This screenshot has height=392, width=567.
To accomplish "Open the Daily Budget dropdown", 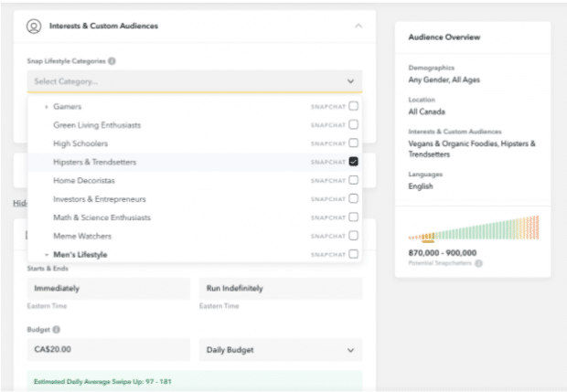I will point(280,350).
